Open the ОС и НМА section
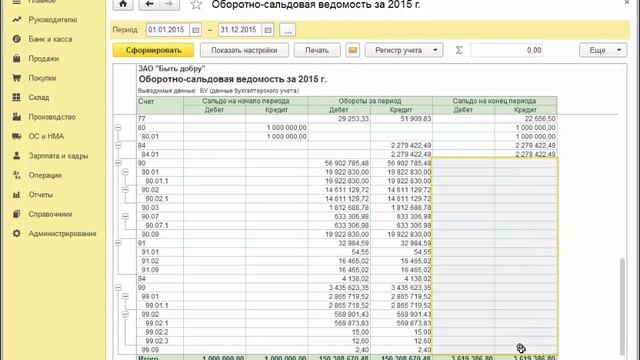Image resolution: width=640 pixels, height=360 pixels. tap(46, 136)
